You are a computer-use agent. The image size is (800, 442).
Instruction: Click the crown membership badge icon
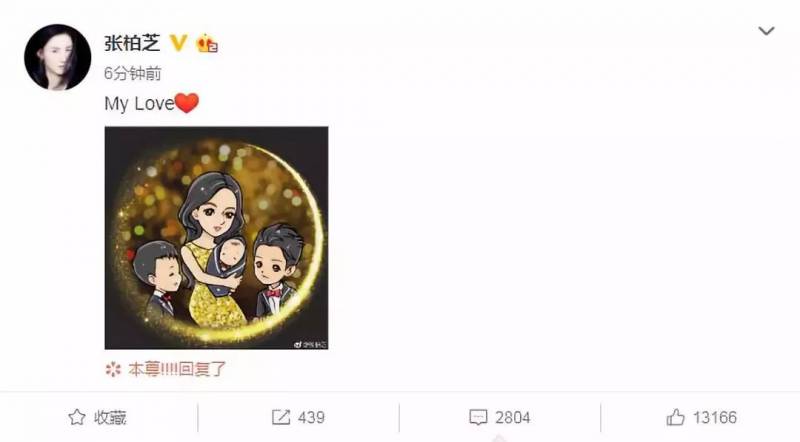tap(207, 43)
